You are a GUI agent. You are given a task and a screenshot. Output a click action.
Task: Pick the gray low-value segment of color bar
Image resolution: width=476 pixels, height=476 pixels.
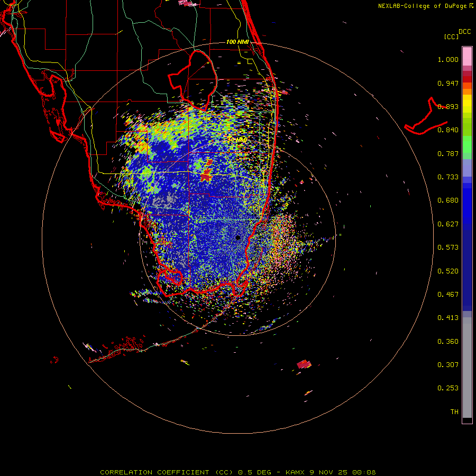click(467, 368)
